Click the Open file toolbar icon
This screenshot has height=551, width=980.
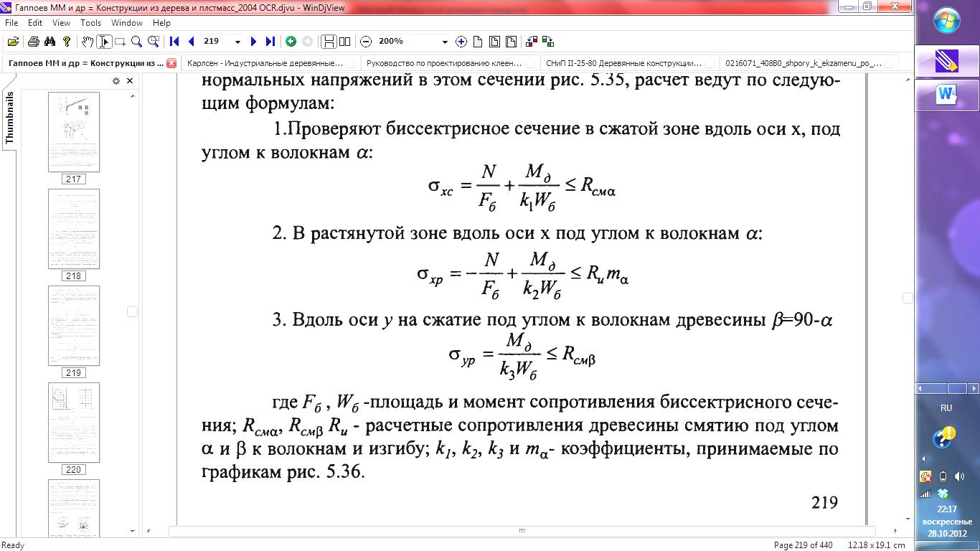tap(14, 42)
